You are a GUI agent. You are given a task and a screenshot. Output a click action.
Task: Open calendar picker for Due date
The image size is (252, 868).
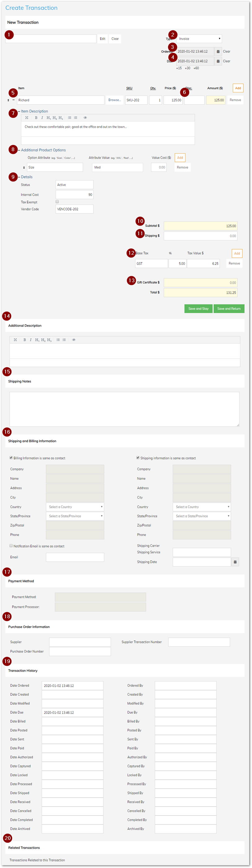coord(218,61)
